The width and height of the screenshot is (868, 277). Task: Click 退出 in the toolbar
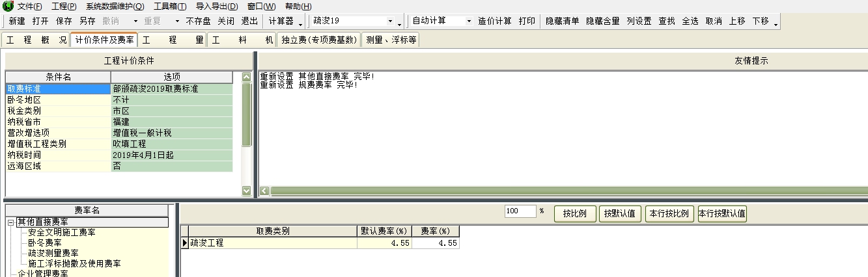click(x=249, y=21)
